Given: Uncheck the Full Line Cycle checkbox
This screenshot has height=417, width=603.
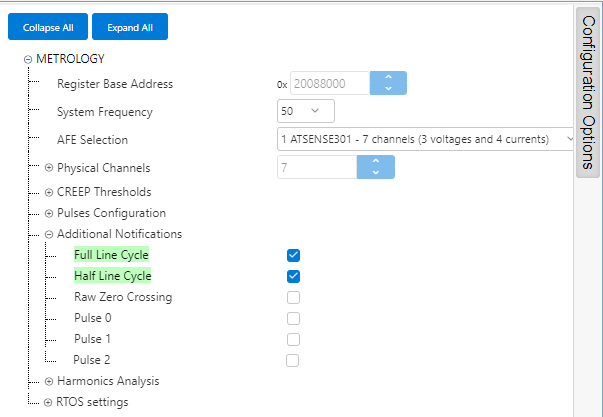Looking at the screenshot, I should (x=293, y=255).
